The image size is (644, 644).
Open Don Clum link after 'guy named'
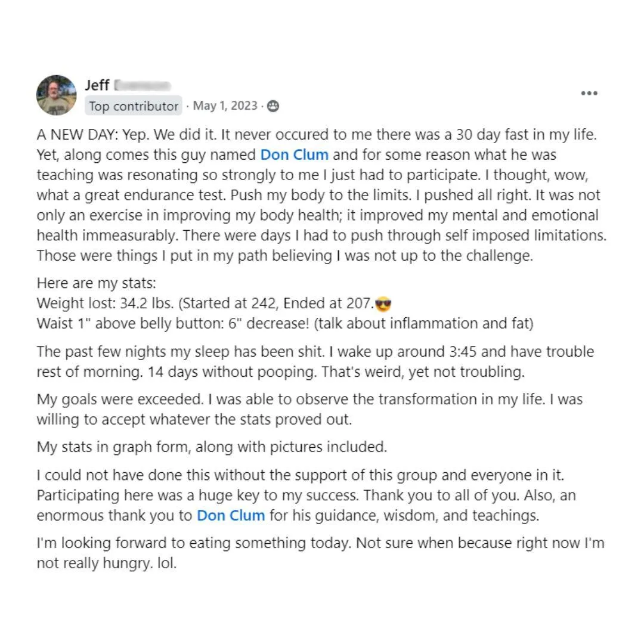tap(294, 155)
